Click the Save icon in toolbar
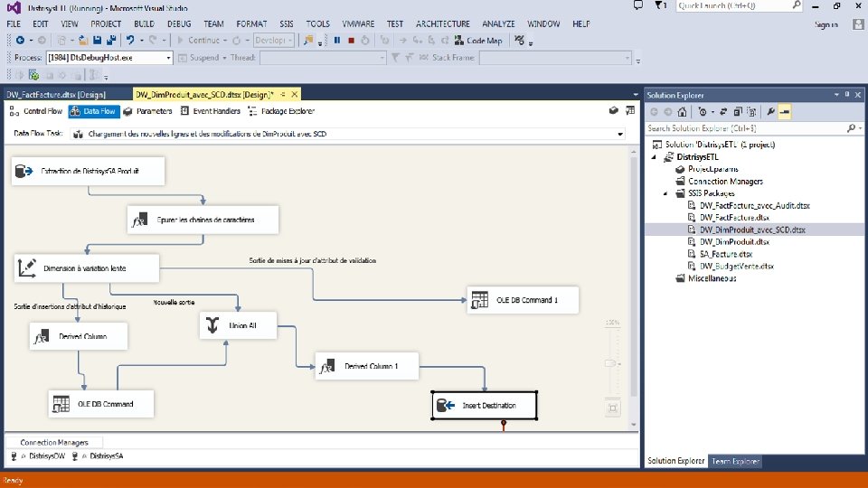868x488 pixels. pos(98,41)
